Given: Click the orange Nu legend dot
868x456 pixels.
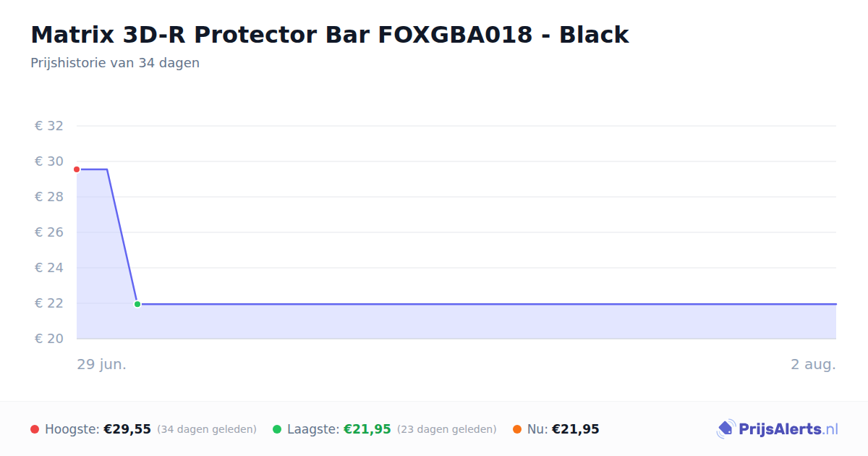Looking at the screenshot, I should click(x=517, y=429).
